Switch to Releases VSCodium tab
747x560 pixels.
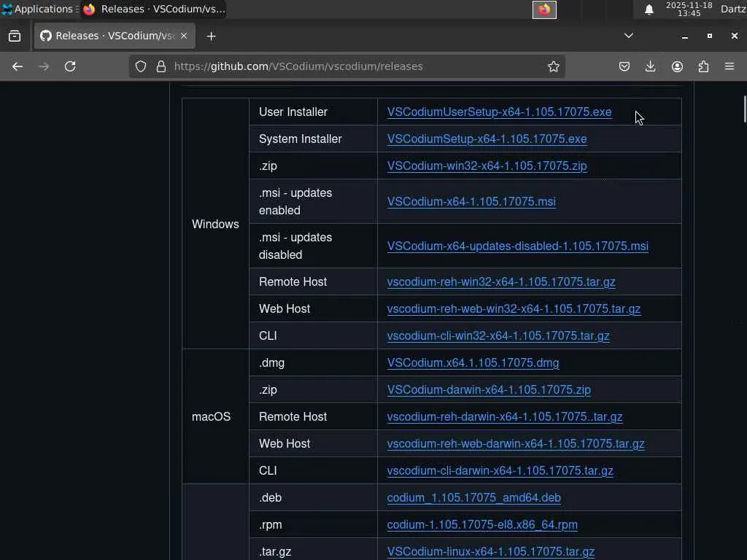tap(115, 36)
